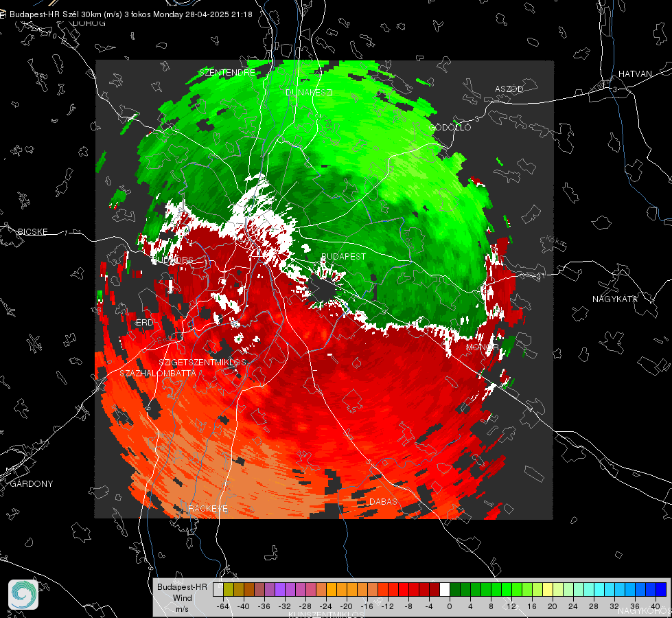The height and width of the screenshot is (618, 672).
Task: Click the RÁCKEVE town label
Action: 208,509
